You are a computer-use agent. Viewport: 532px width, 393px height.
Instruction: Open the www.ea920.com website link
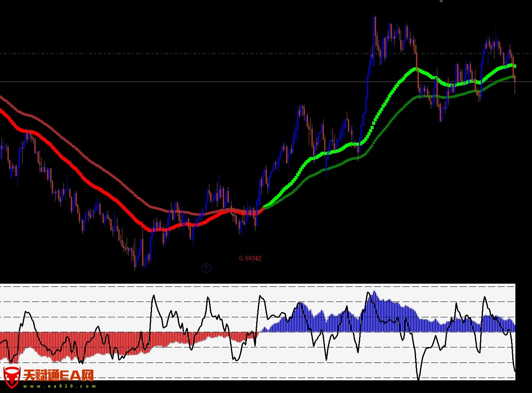pyautogui.click(x=59, y=386)
